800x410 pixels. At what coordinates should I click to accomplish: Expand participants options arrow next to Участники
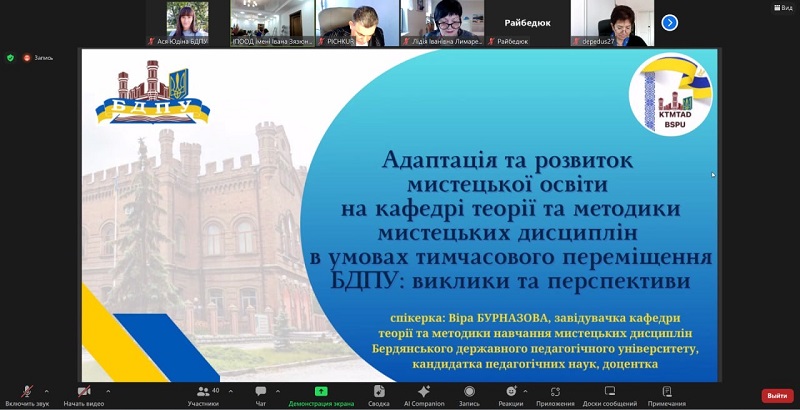[231, 392]
